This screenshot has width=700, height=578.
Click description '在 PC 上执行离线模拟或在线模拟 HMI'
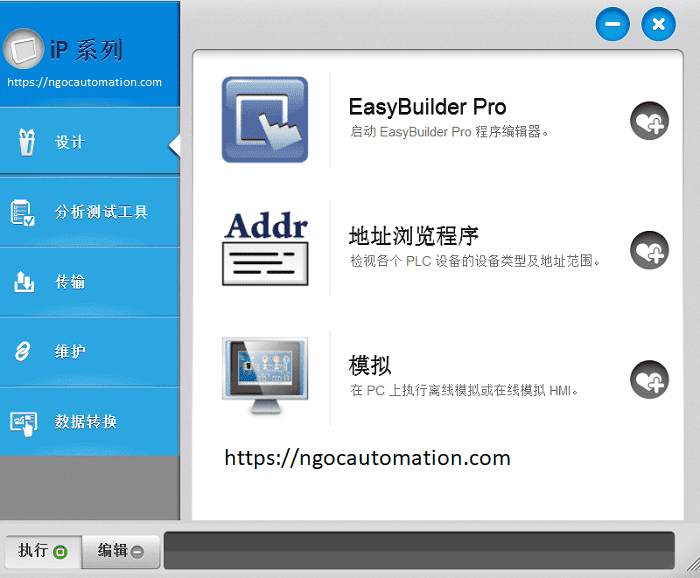tap(464, 391)
